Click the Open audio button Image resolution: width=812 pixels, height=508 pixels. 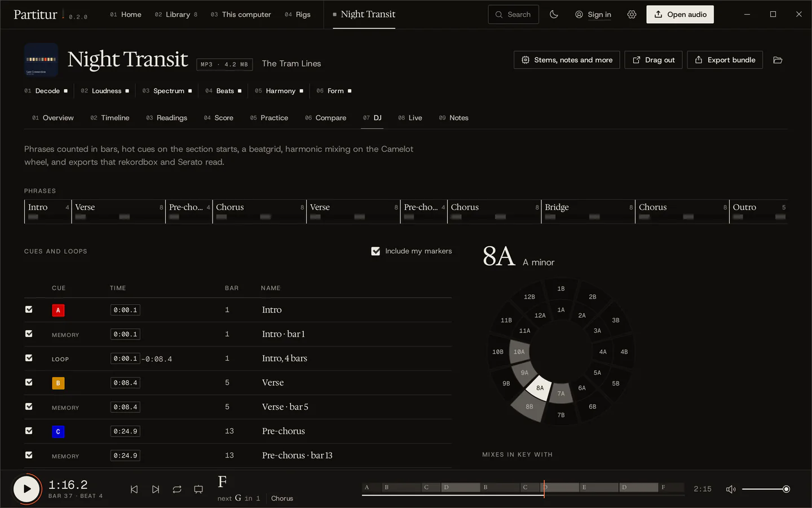[680, 15]
